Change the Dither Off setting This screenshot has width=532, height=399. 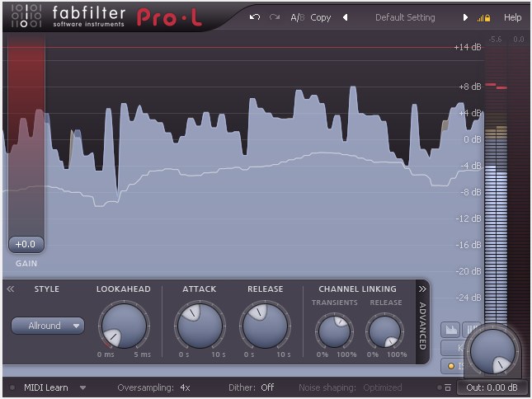[251, 387]
